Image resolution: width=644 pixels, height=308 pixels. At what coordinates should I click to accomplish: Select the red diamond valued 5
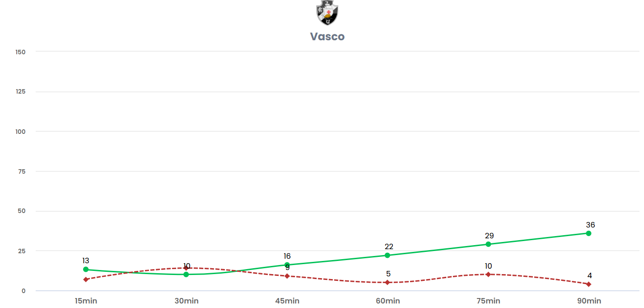tap(387, 283)
